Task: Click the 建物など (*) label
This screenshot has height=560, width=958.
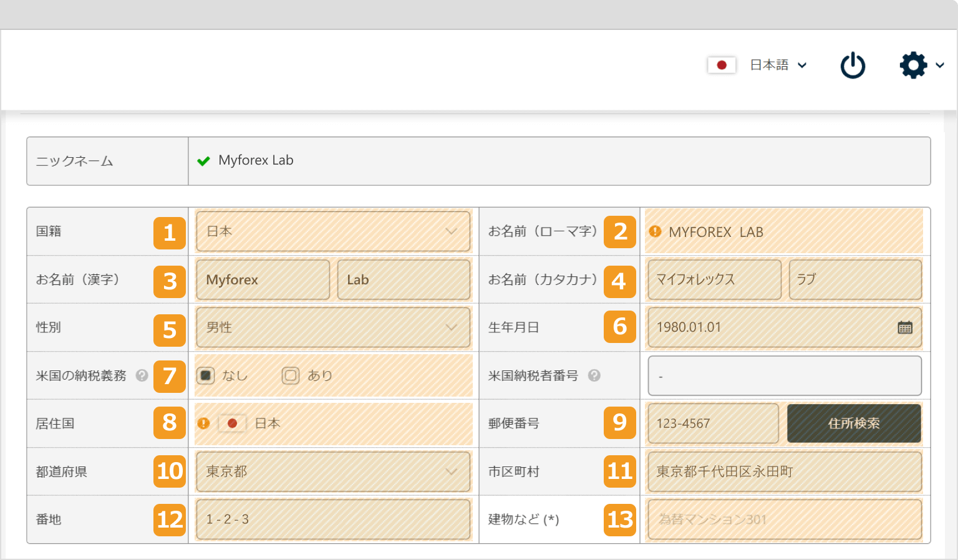Action: 523,519
